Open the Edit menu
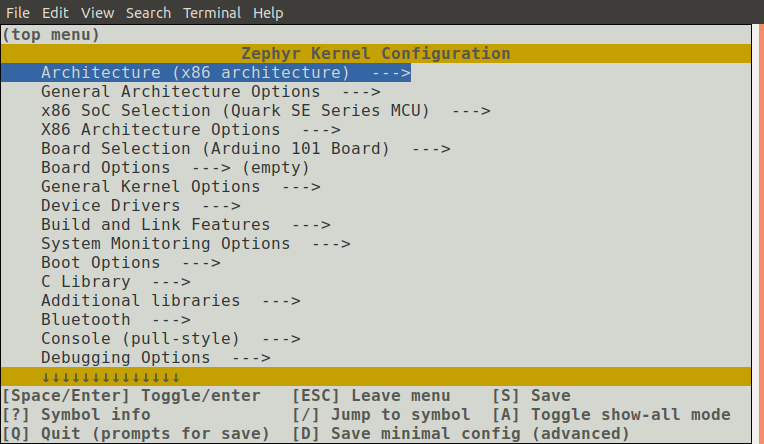 [x=55, y=13]
